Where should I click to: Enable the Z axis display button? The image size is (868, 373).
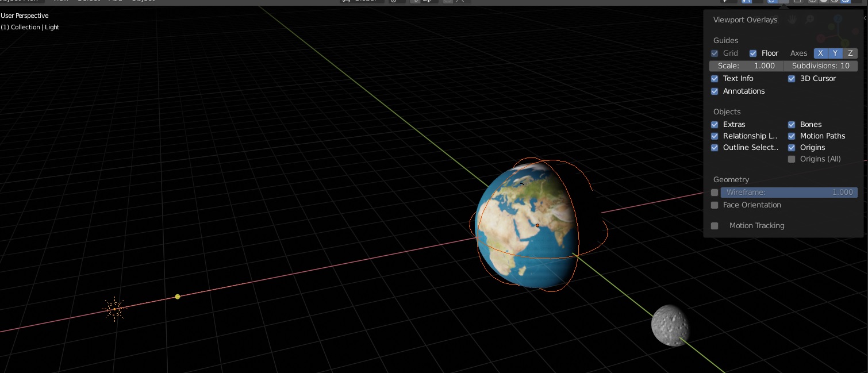click(x=850, y=53)
